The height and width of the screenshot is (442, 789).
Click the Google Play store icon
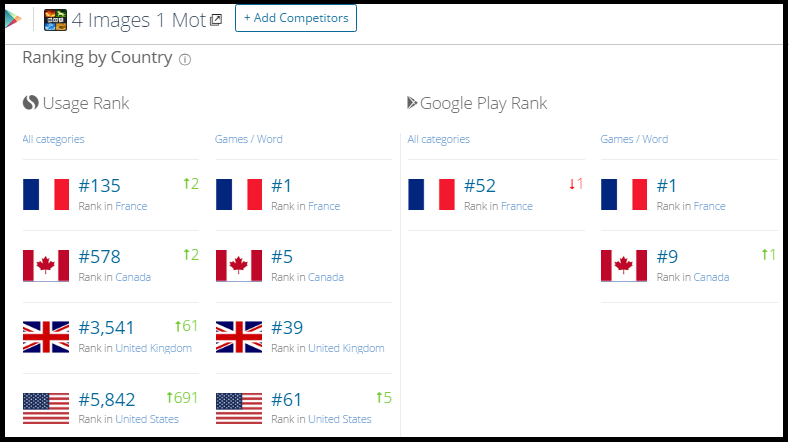coord(12,18)
